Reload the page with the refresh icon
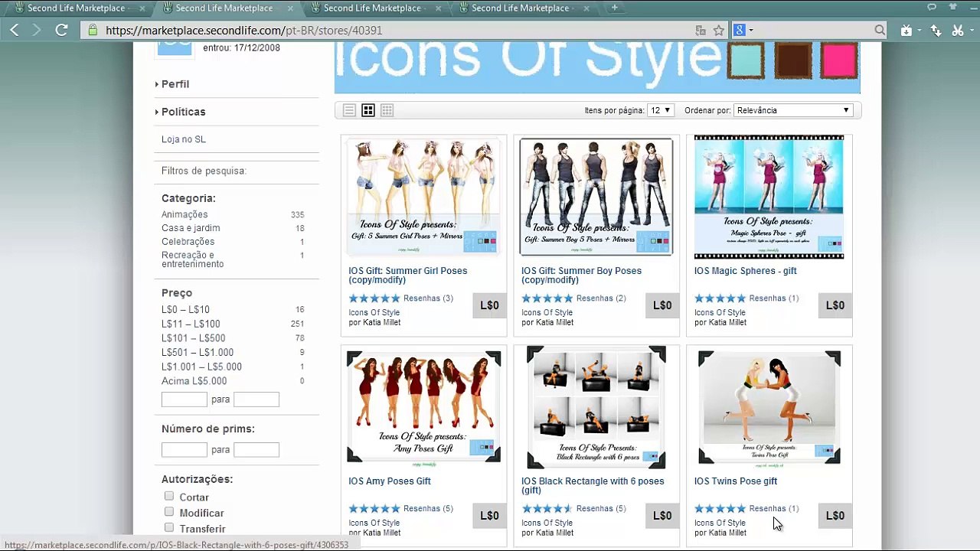This screenshot has width=980, height=551. (61, 30)
